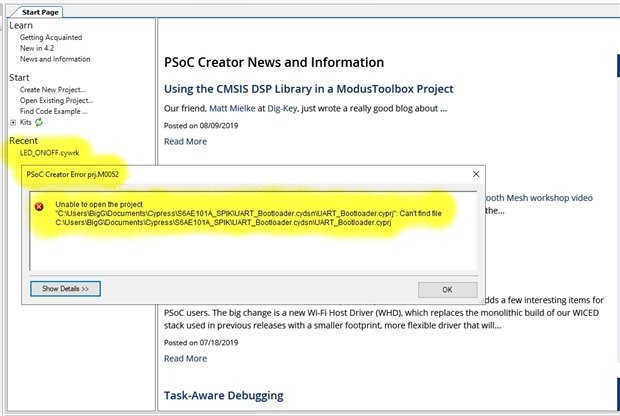Click the dialog title PSoC Creator Error prj.M0052
This screenshot has width=620, height=416.
coord(73,174)
